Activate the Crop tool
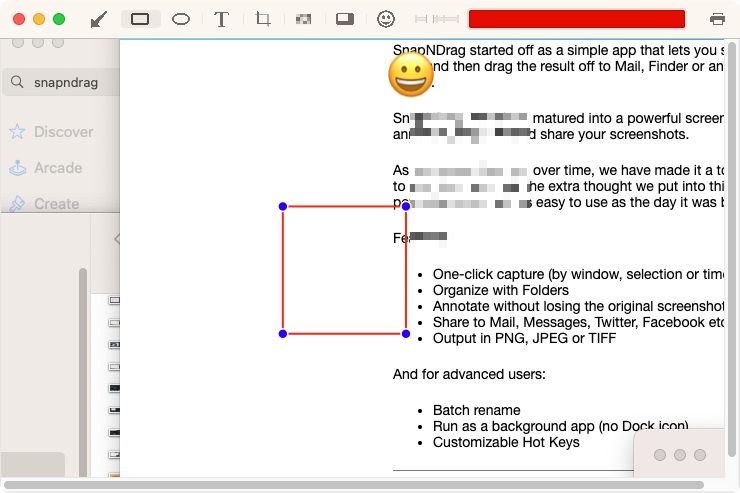 click(x=263, y=19)
